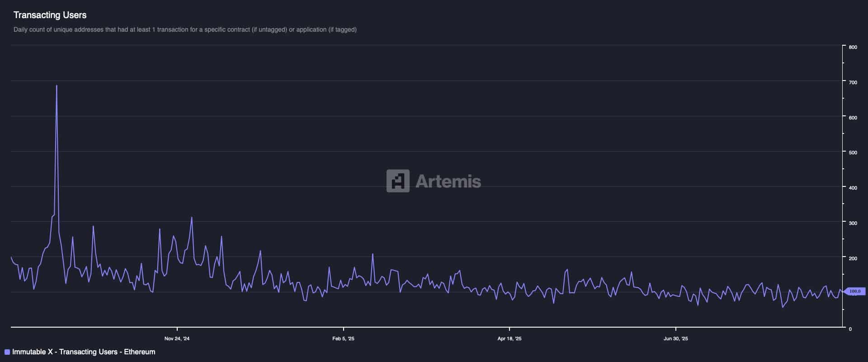Click the 300 label on the y-axis

pyautogui.click(x=853, y=223)
